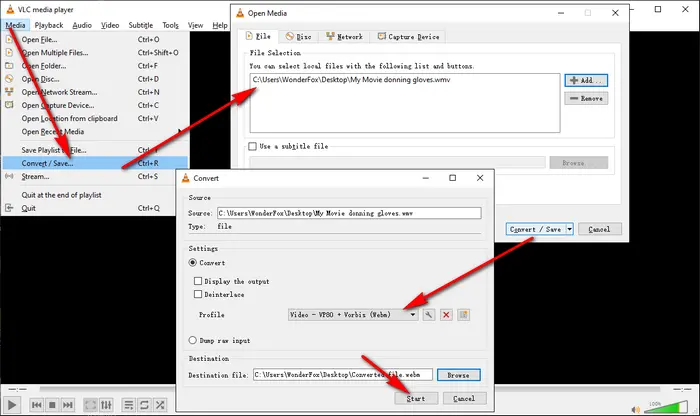Switch to the Capture Device tab

[408, 37]
